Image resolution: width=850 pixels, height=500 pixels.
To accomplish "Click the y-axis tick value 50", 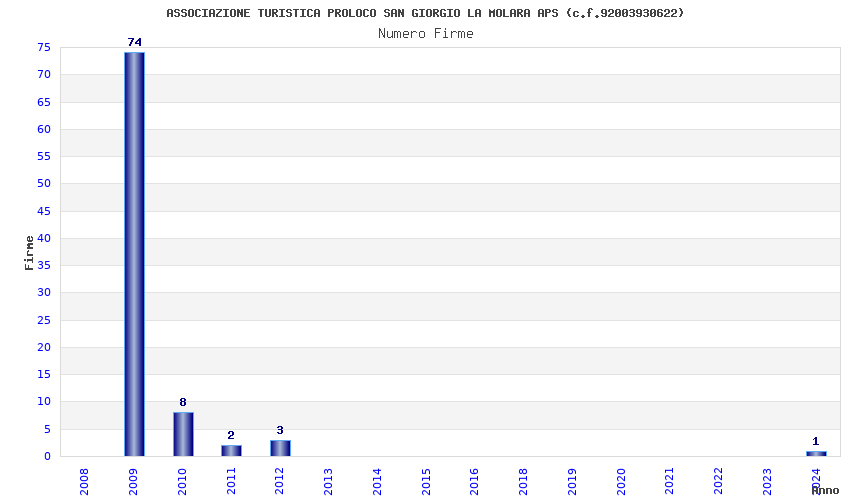I will 44,183.
